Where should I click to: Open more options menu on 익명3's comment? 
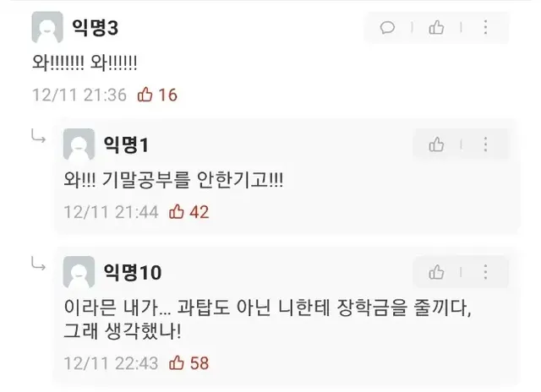(485, 27)
